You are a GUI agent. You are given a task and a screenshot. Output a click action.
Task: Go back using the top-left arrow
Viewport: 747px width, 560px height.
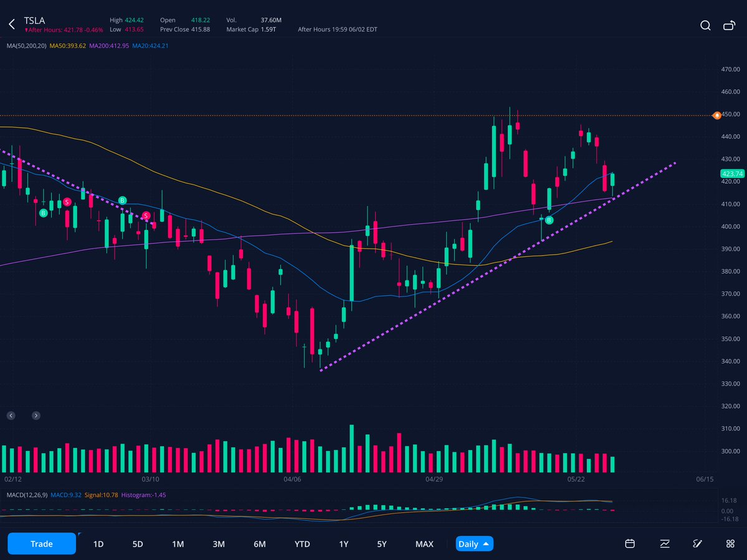tap(12, 24)
